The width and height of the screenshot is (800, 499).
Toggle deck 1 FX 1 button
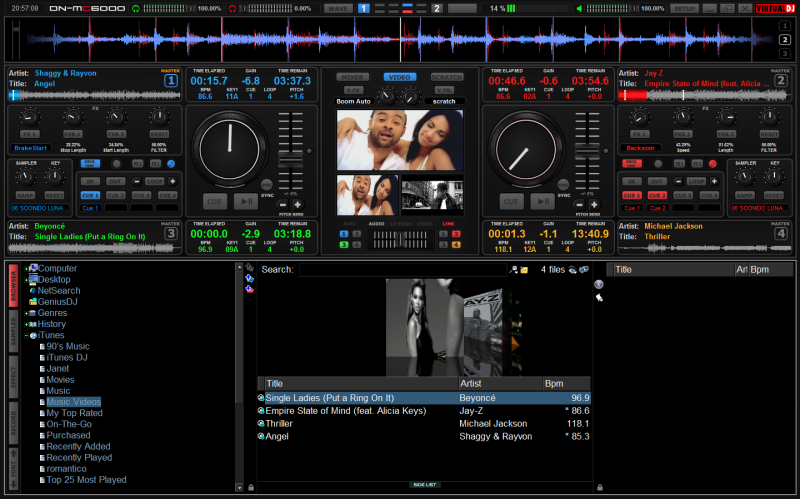click(x=30, y=134)
